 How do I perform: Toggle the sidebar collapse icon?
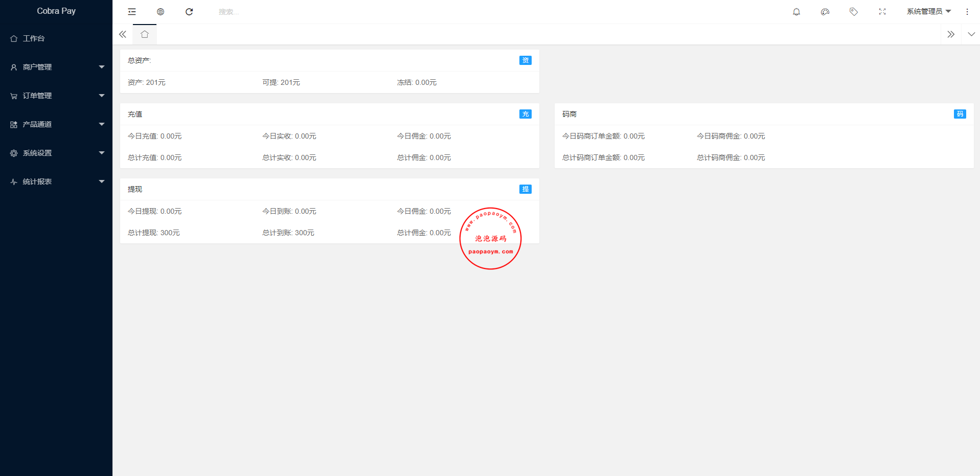click(132, 12)
